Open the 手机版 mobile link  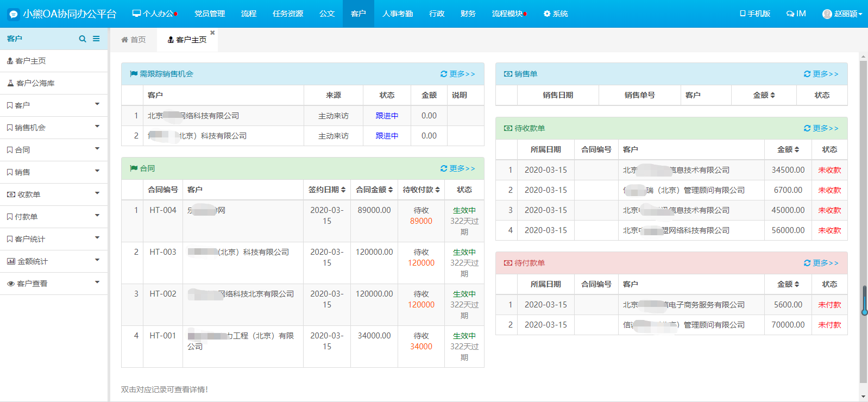pos(755,14)
